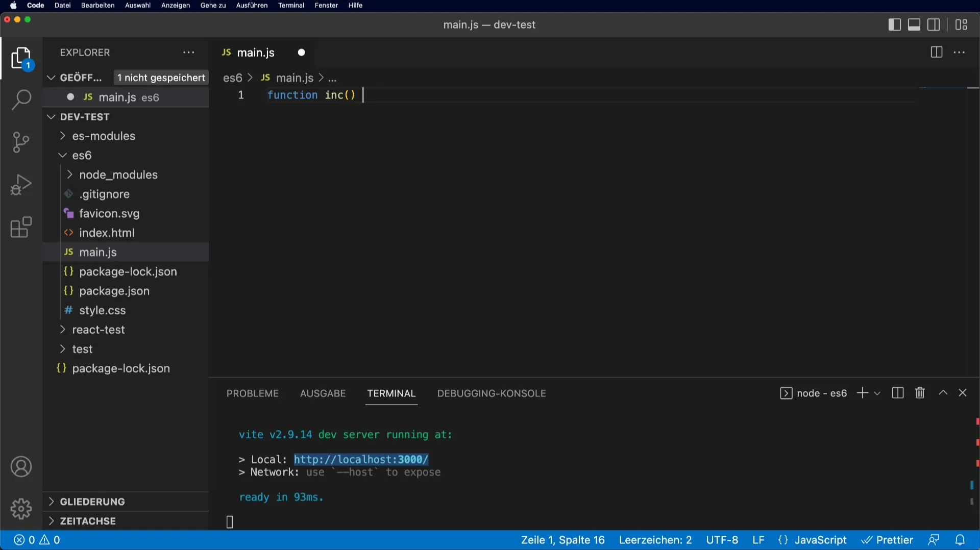Click the Prettier status bar item
Image resolution: width=980 pixels, height=550 pixels.
887,540
